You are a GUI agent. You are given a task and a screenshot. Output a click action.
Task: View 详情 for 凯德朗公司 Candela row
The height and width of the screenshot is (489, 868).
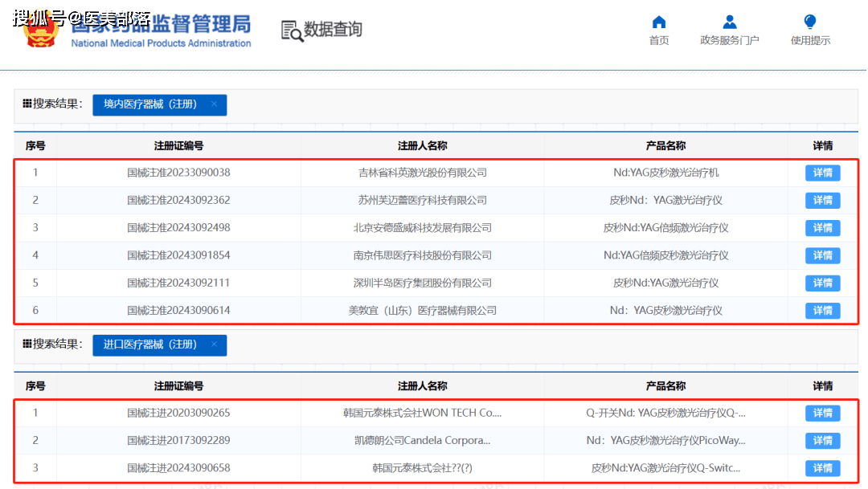tap(822, 440)
